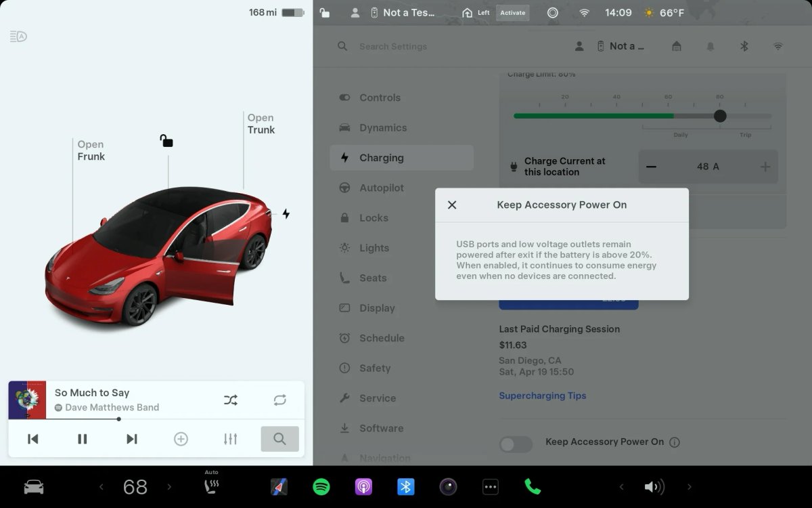Open the all apps ellipsis launcher
812x508 pixels.
(x=491, y=487)
